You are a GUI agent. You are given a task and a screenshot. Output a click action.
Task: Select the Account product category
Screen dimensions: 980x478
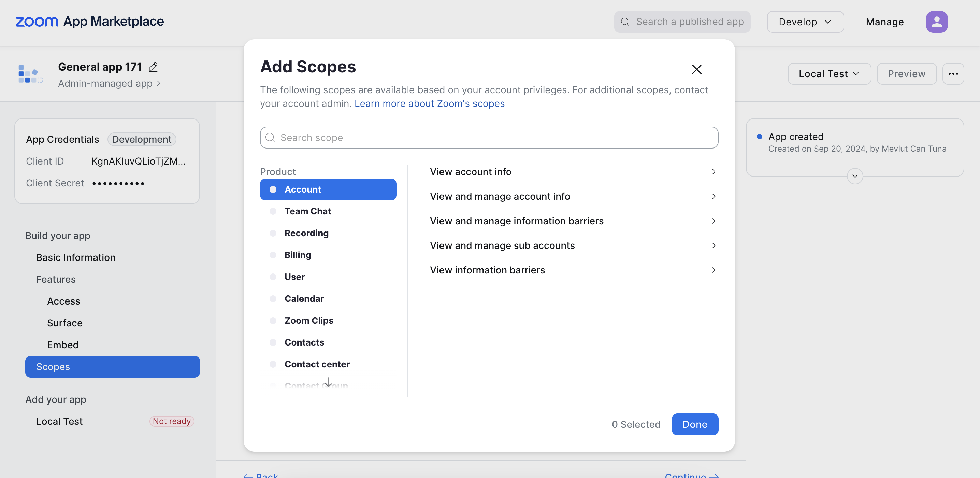coord(328,189)
